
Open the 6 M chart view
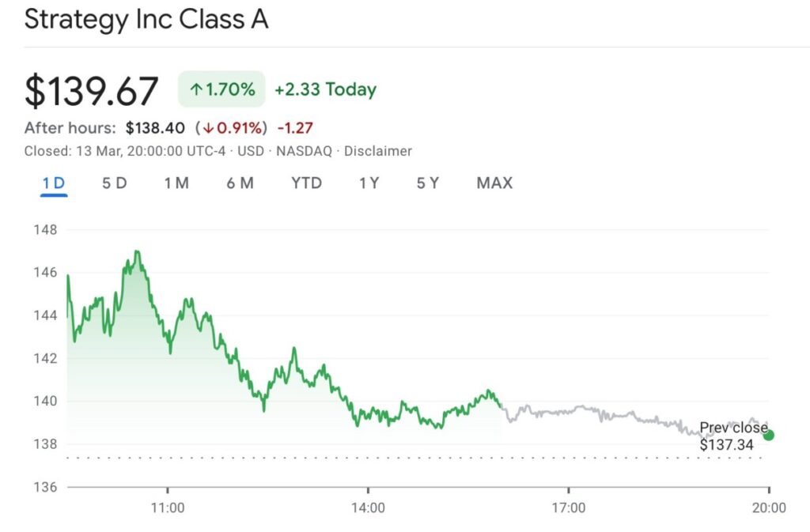click(x=240, y=183)
